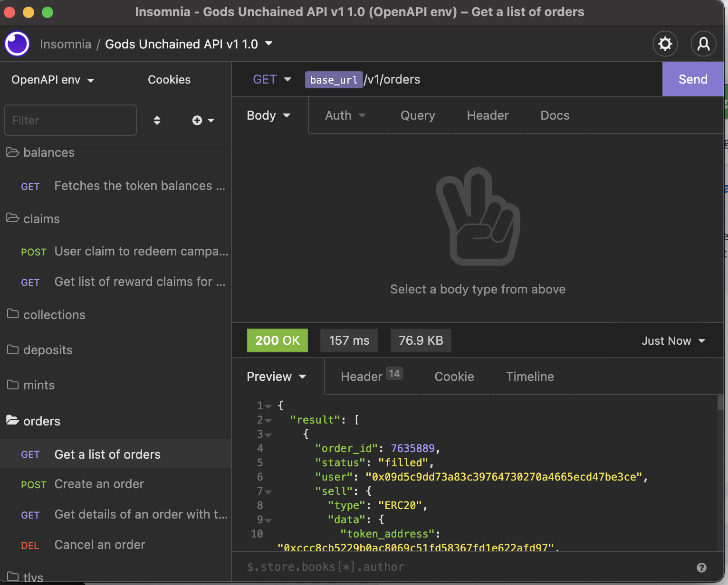Collapse JSON line 9 data object

click(268, 520)
